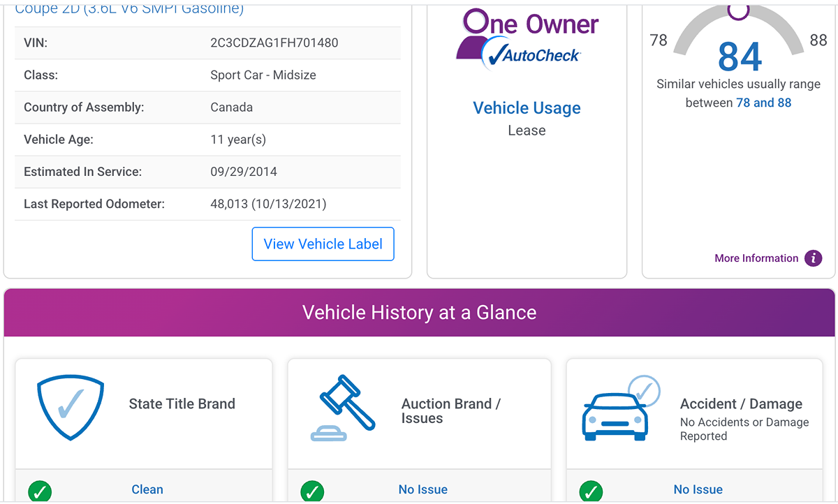Screen dimensions: 838x504
Task: Select the VIN number 2C3CDZAG1FH701480
Action: point(274,43)
